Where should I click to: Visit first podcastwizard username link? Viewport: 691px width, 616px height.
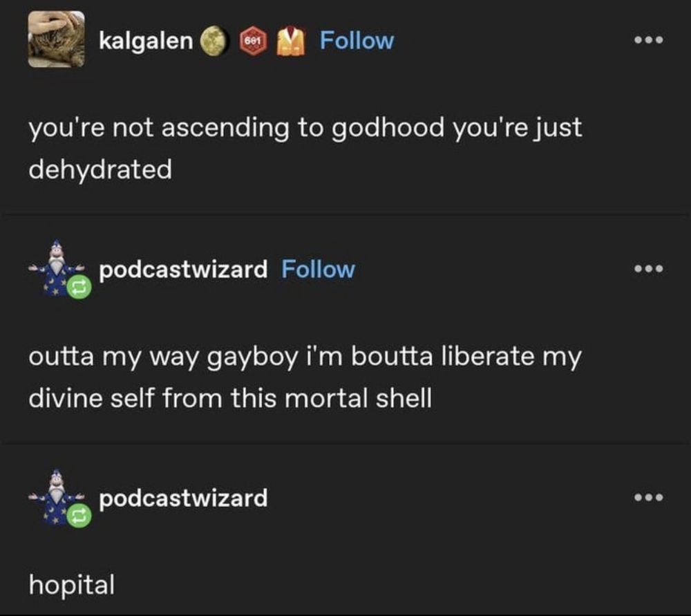click(183, 270)
